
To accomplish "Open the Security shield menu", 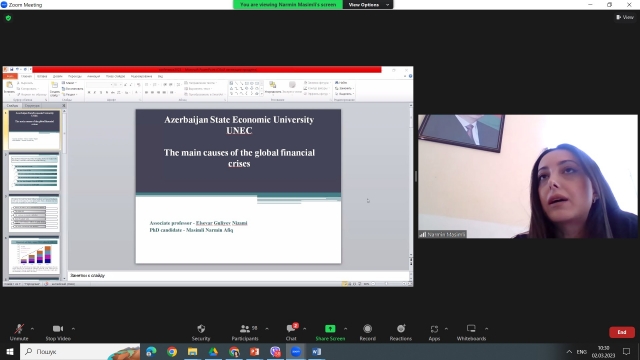I will 201,332.
